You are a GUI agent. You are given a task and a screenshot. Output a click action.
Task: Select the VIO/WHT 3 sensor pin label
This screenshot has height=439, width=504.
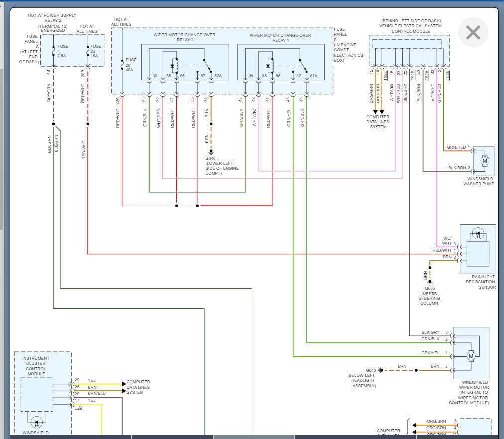(x=449, y=241)
